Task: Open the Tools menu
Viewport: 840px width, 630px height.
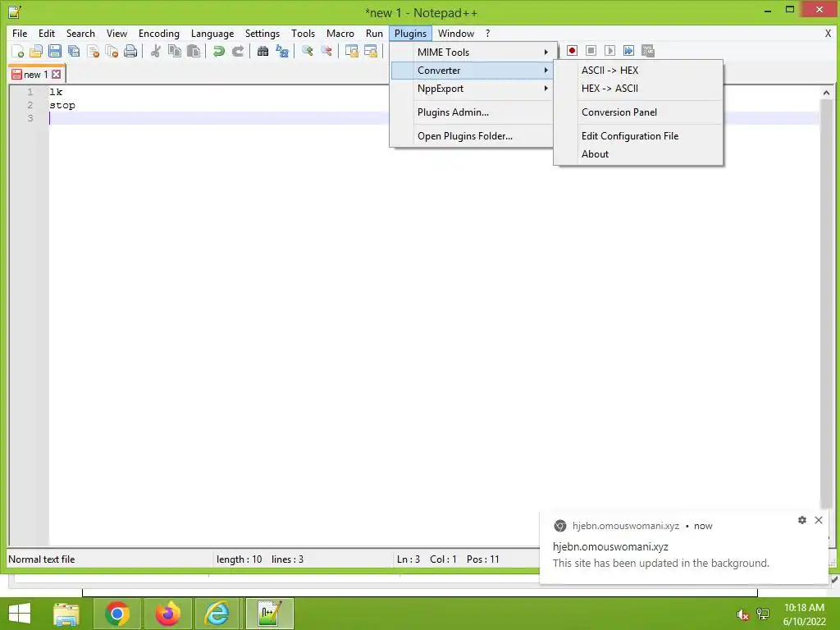Action: (x=303, y=33)
